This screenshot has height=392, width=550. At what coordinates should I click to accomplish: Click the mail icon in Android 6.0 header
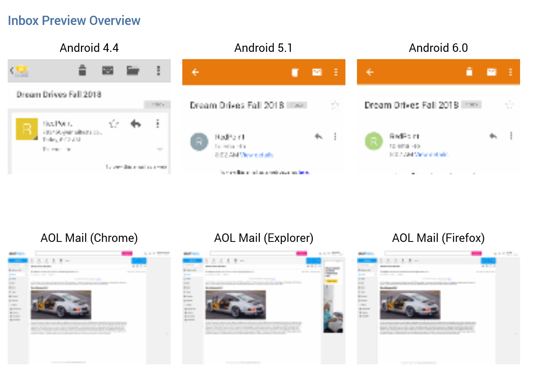[x=491, y=72]
